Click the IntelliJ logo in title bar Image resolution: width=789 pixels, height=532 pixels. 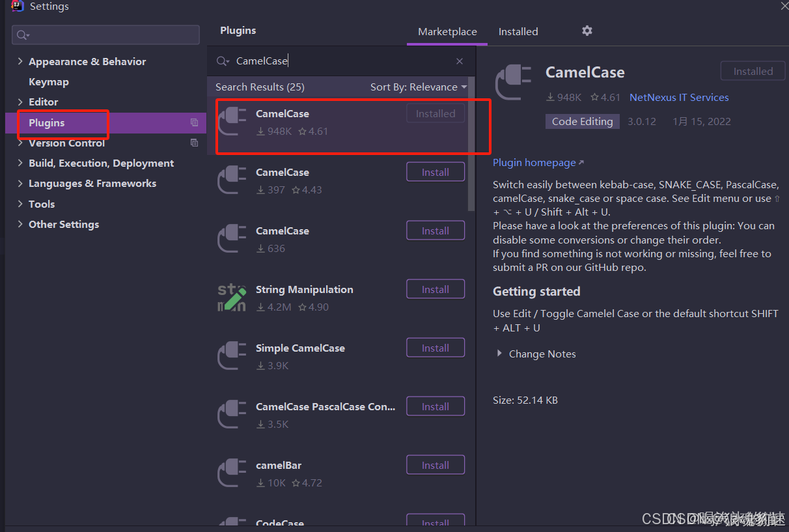pos(18,7)
